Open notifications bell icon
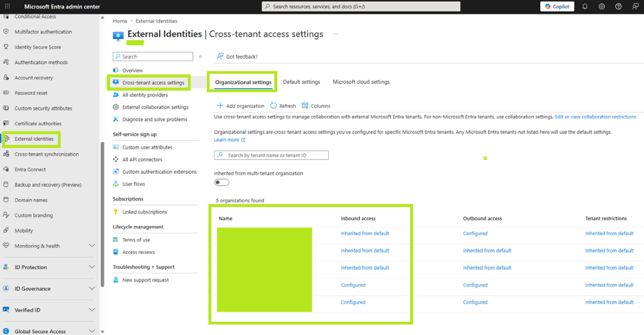 click(x=585, y=6)
